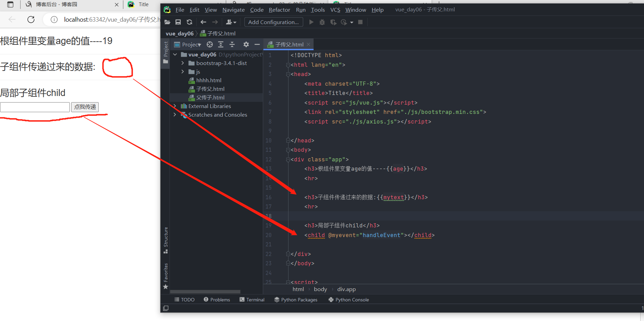Select the 子传父.html editor tab

(x=288, y=44)
